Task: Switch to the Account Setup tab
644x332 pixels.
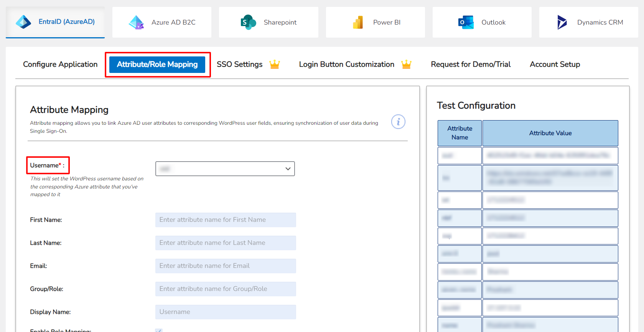Action: tap(555, 64)
